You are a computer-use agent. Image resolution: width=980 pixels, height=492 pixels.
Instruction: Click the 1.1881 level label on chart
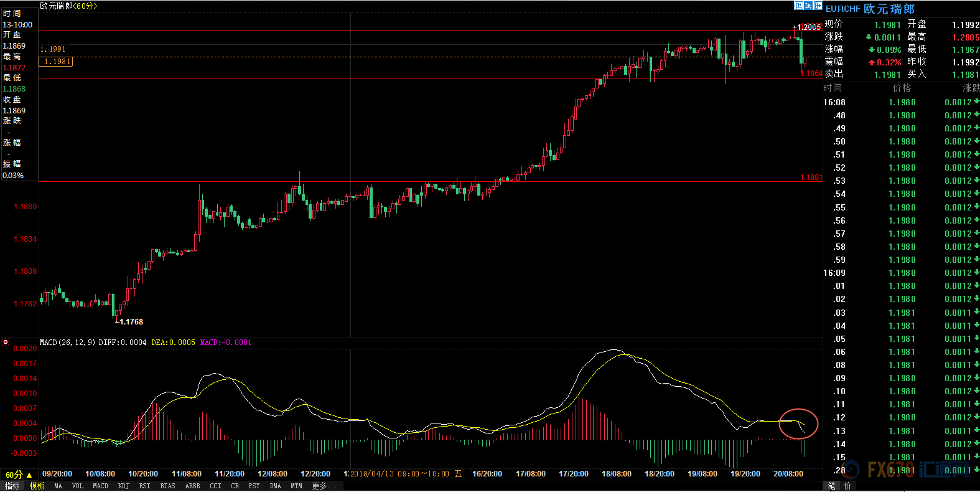coord(811,177)
